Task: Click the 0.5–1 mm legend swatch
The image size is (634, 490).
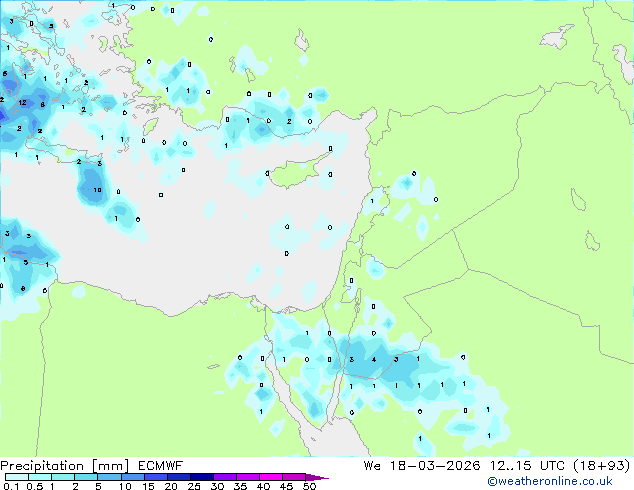Action: (x=40, y=477)
